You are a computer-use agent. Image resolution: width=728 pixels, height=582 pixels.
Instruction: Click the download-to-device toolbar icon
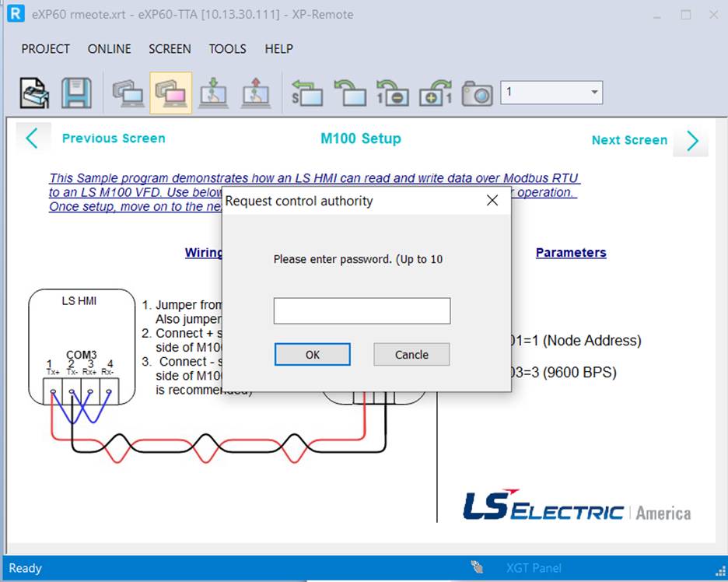click(x=214, y=92)
